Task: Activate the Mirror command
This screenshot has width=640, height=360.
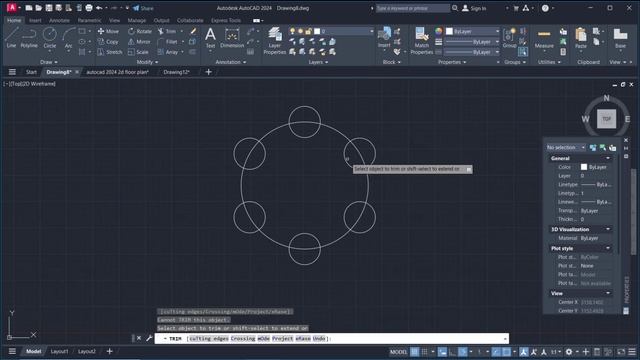Action: 139,42
